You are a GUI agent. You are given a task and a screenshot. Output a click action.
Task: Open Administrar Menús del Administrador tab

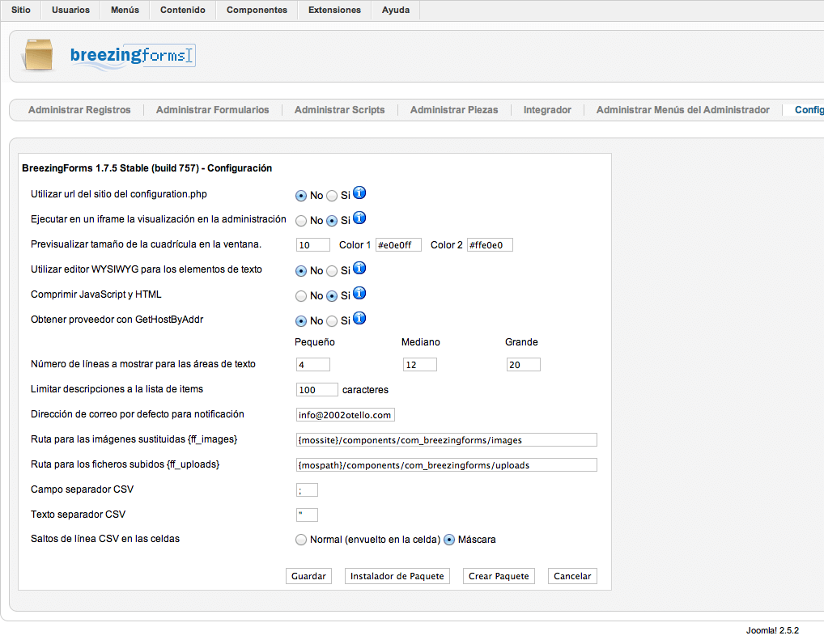tap(682, 110)
